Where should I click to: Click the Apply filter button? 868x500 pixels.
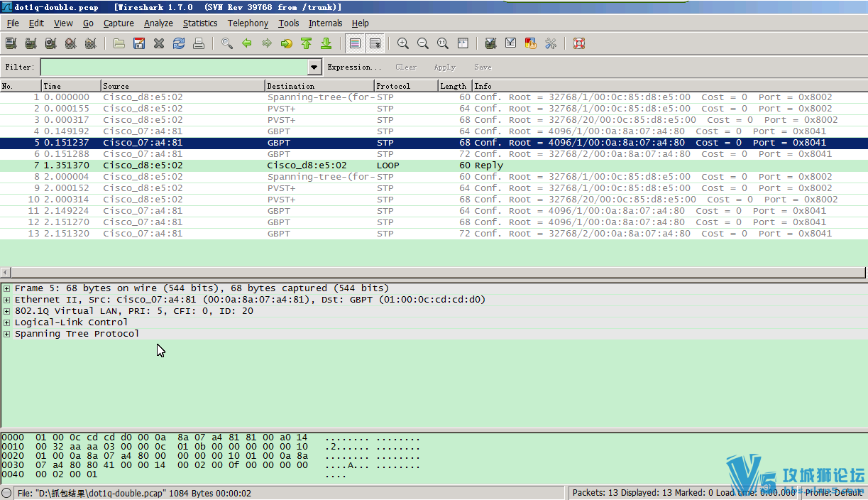tap(444, 67)
